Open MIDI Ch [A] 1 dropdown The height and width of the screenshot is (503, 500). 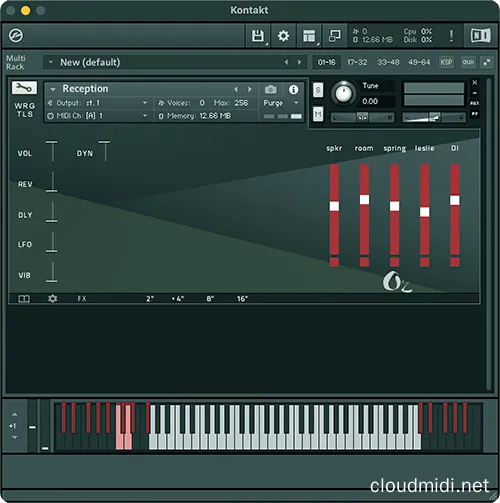pos(99,116)
